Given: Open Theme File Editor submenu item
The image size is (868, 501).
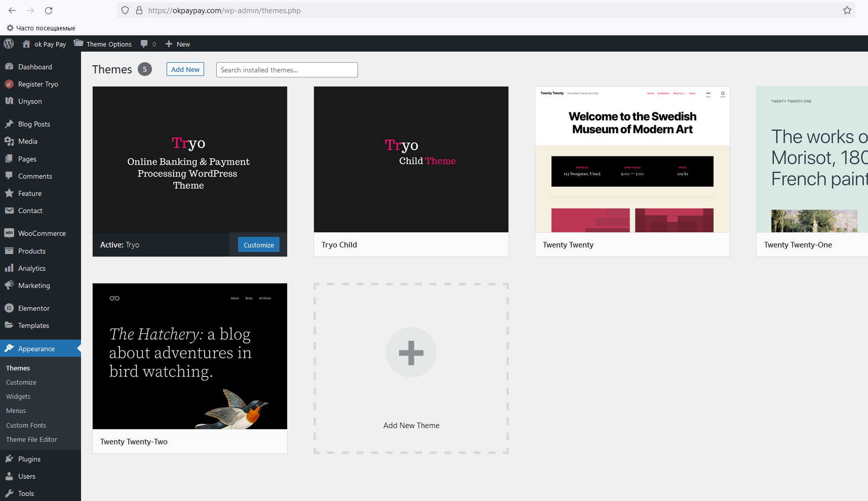Looking at the screenshot, I should [x=31, y=439].
